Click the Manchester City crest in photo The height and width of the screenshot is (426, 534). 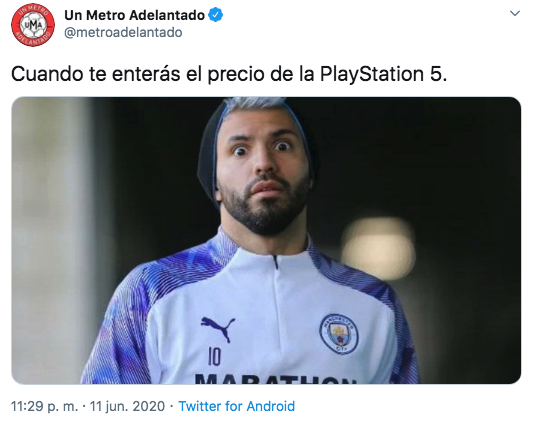point(339,333)
